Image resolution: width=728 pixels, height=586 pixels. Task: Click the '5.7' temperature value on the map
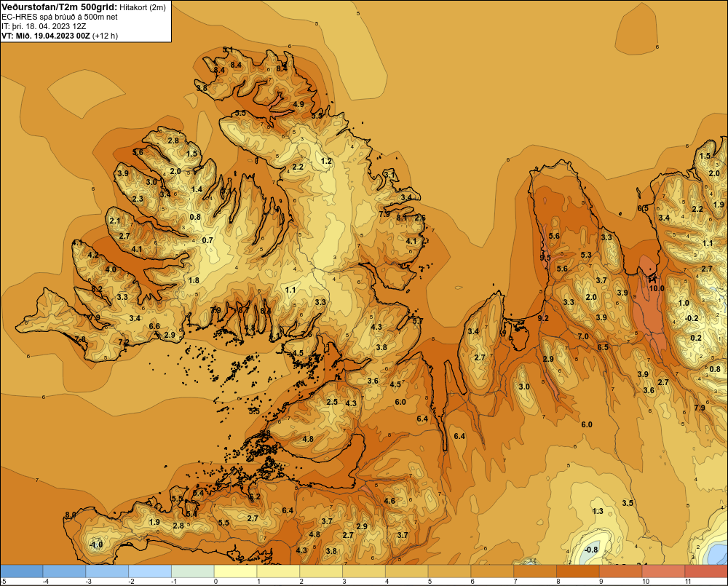click(417, 321)
